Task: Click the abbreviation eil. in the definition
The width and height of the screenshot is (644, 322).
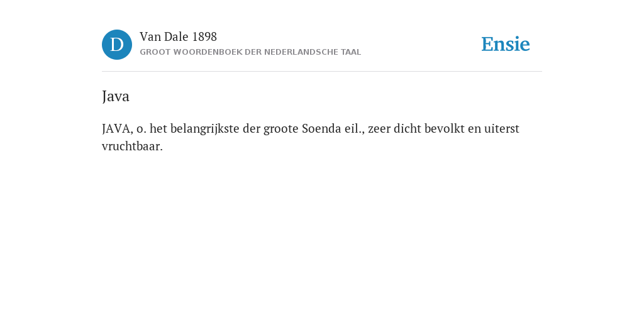Action: [354, 129]
